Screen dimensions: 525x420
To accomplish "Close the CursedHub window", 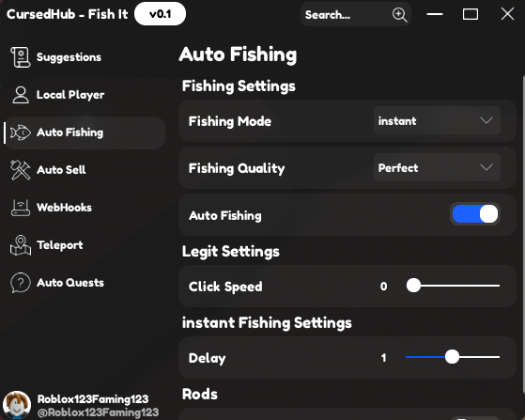I will point(507,14).
